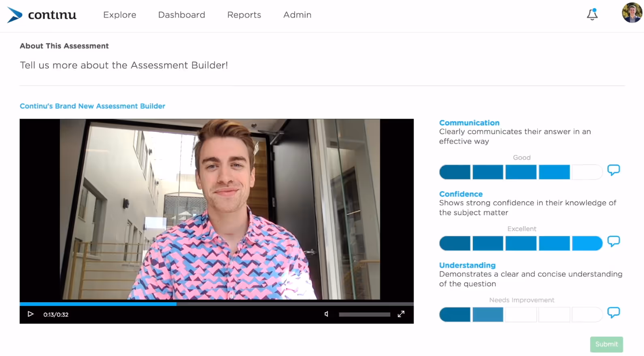Click the Confidence criterion heading
644x356 pixels.
click(461, 194)
